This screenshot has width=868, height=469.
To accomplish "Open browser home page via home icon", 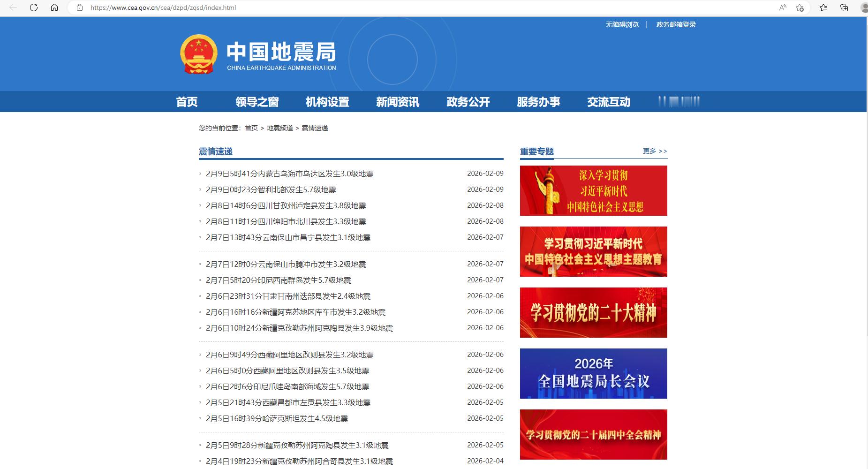I will point(55,8).
